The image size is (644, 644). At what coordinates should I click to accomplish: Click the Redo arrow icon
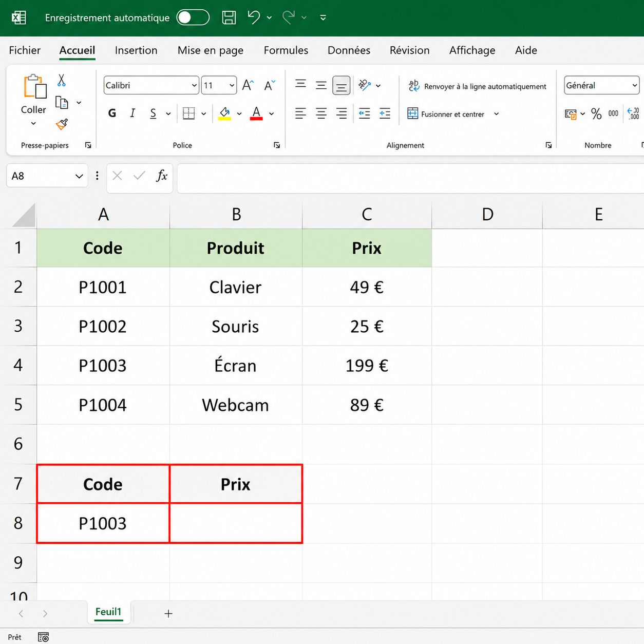pos(289,17)
